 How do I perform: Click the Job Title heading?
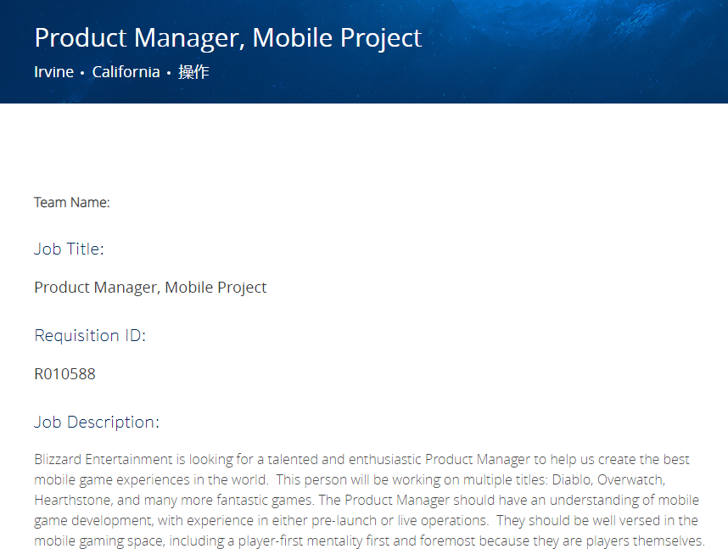[x=69, y=249]
